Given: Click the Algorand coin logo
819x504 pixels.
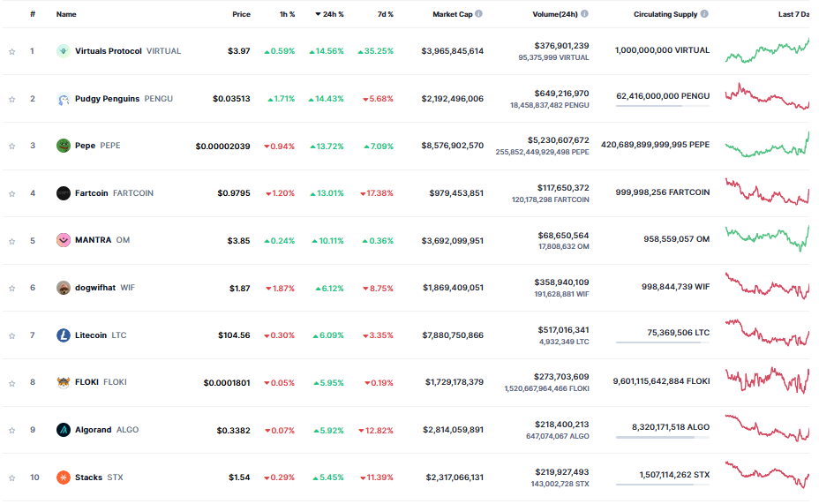Looking at the screenshot, I should coord(64,430).
